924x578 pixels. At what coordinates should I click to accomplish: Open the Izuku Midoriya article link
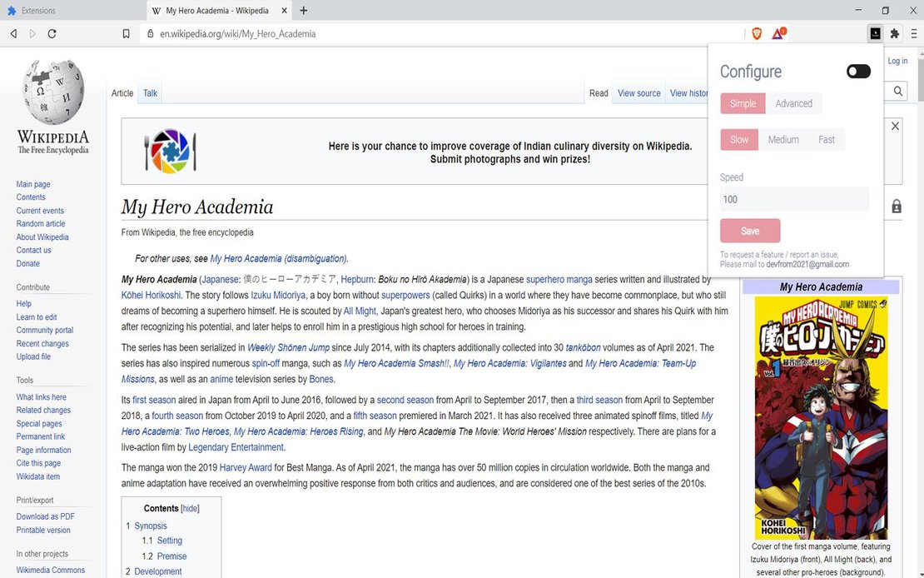[x=278, y=295]
